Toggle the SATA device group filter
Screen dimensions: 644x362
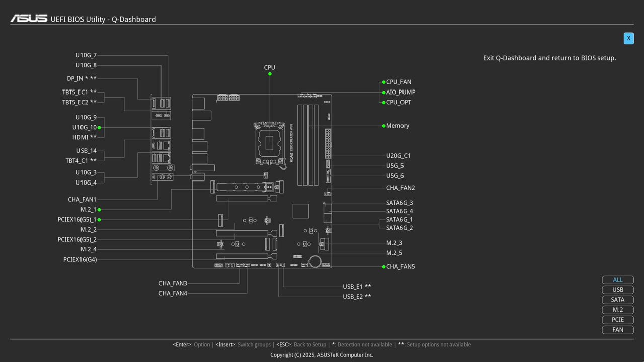tap(617, 299)
